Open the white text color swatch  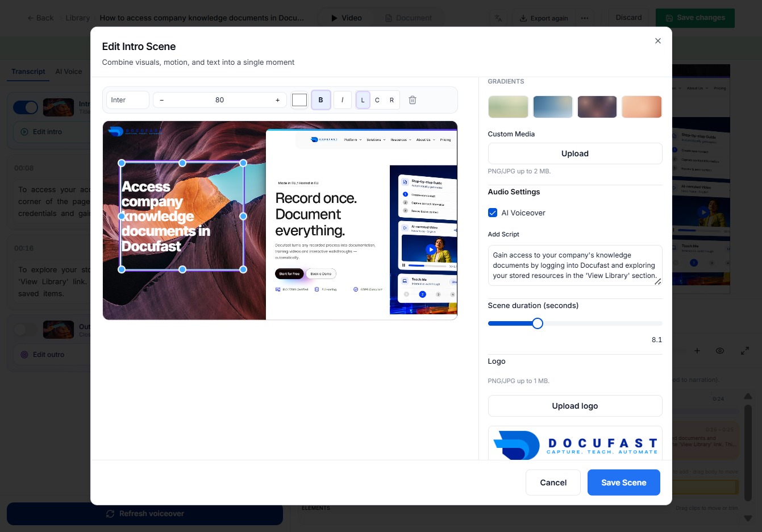click(299, 100)
